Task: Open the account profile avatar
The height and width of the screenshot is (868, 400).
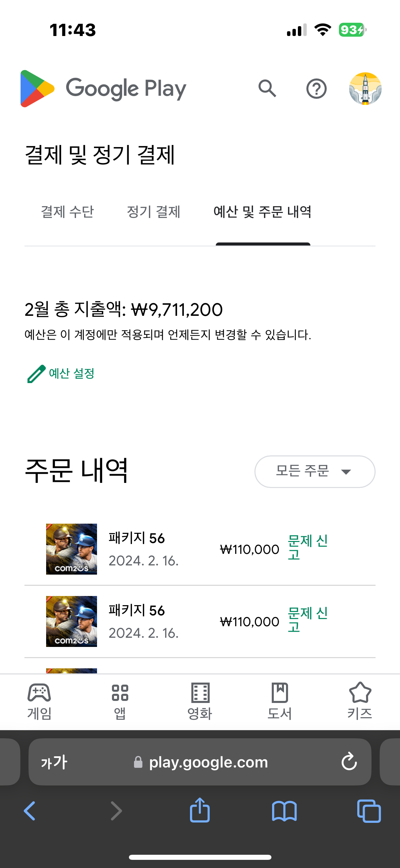Action: click(365, 89)
